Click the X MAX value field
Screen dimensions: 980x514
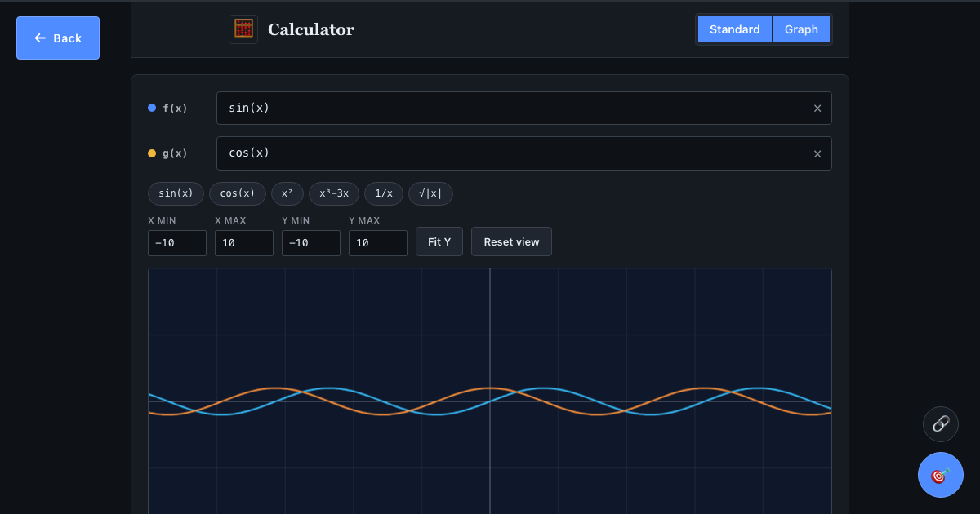(x=244, y=243)
